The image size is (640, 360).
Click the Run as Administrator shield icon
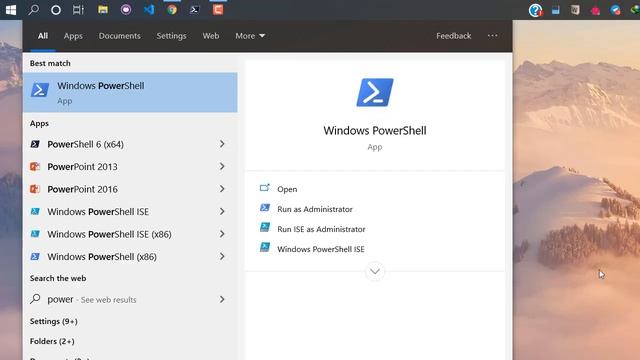pos(265,208)
